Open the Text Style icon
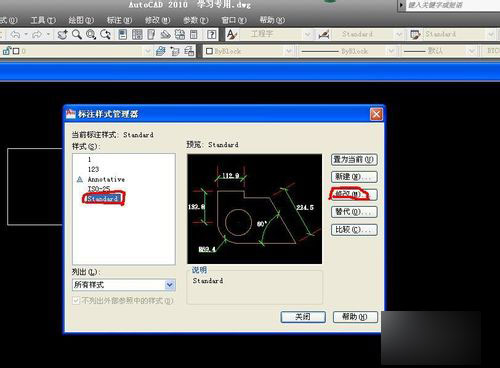The image size is (500, 368). coord(232,34)
